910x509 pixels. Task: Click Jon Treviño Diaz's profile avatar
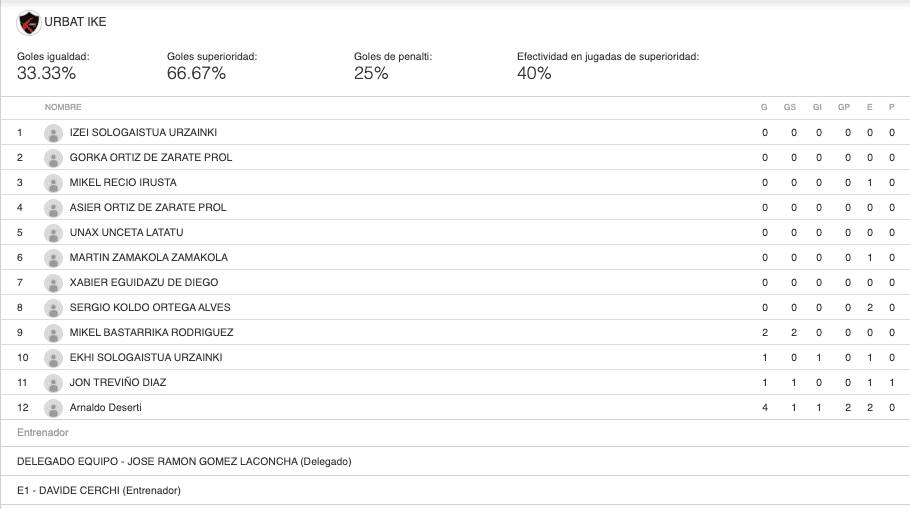[53, 383]
